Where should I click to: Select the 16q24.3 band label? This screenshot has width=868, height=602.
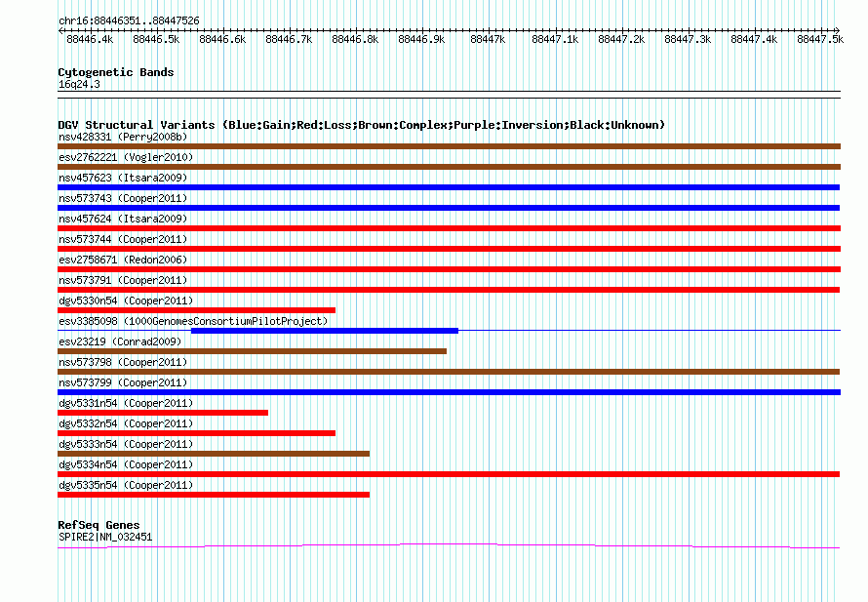click(79, 84)
